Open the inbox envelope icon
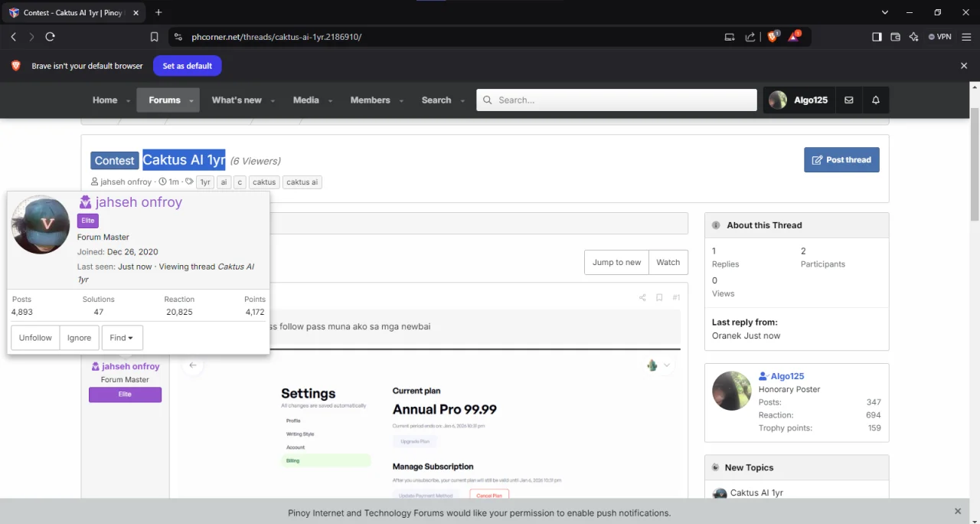This screenshot has height=524, width=980. click(x=849, y=100)
